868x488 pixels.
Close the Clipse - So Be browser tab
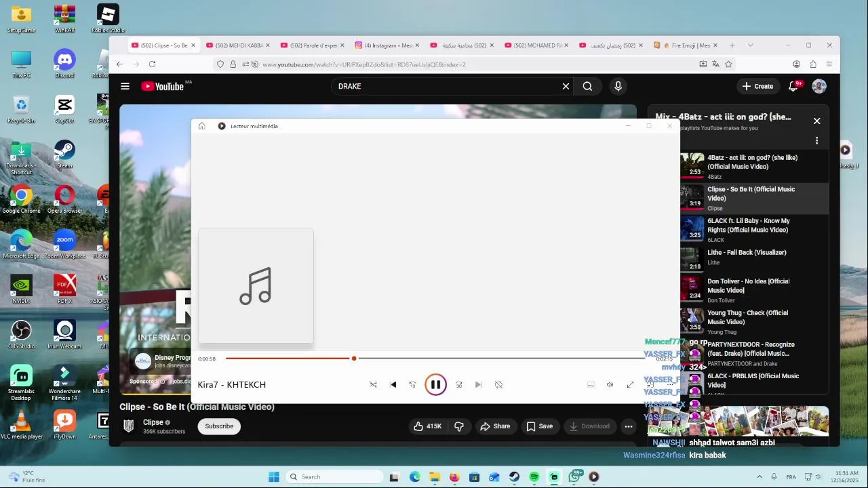[x=193, y=45]
